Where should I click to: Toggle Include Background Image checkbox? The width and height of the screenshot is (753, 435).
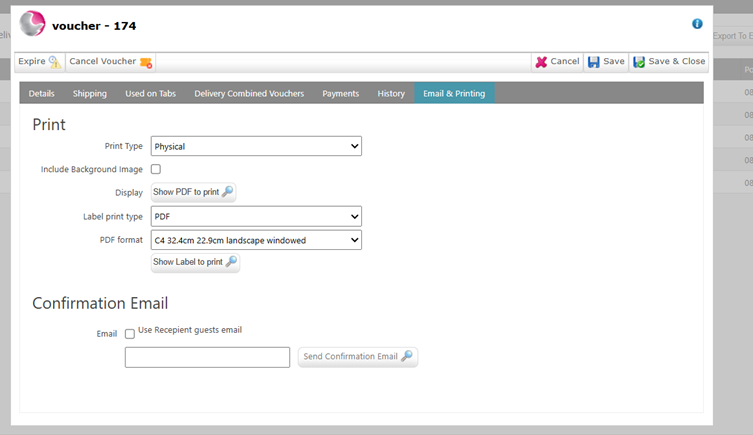click(x=156, y=169)
